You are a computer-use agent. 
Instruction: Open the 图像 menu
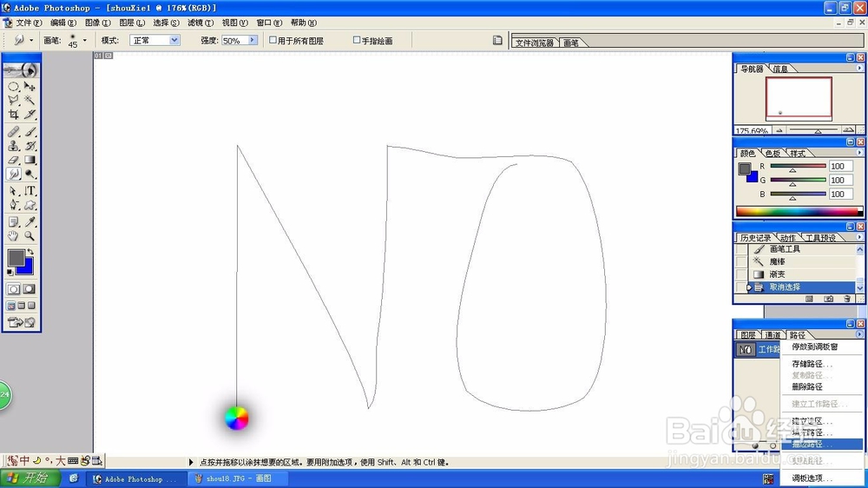tap(97, 23)
